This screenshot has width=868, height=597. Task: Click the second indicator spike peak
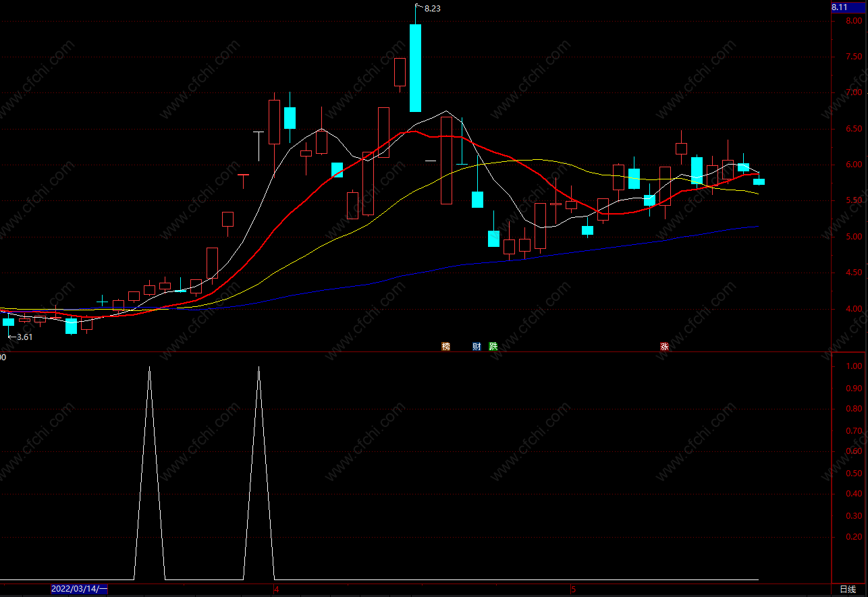(259, 368)
